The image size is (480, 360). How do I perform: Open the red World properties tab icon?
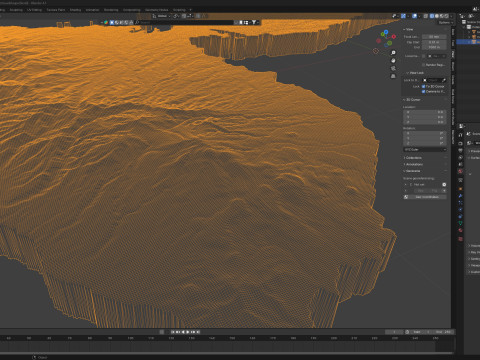(x=460, y=171)
